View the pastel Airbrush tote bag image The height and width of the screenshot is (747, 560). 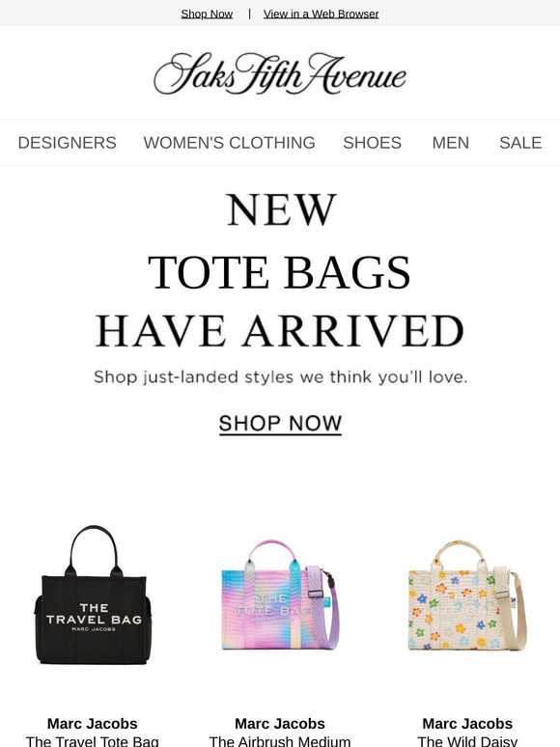coord(280,595)
